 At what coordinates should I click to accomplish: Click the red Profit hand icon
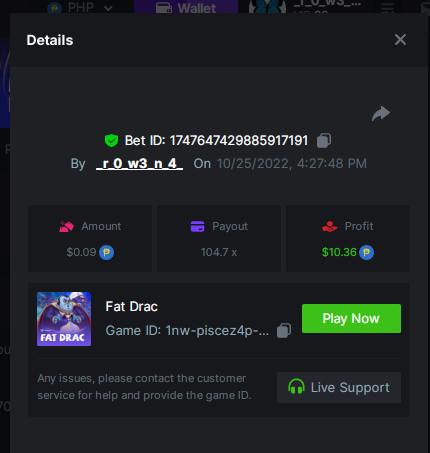(330, 227)
